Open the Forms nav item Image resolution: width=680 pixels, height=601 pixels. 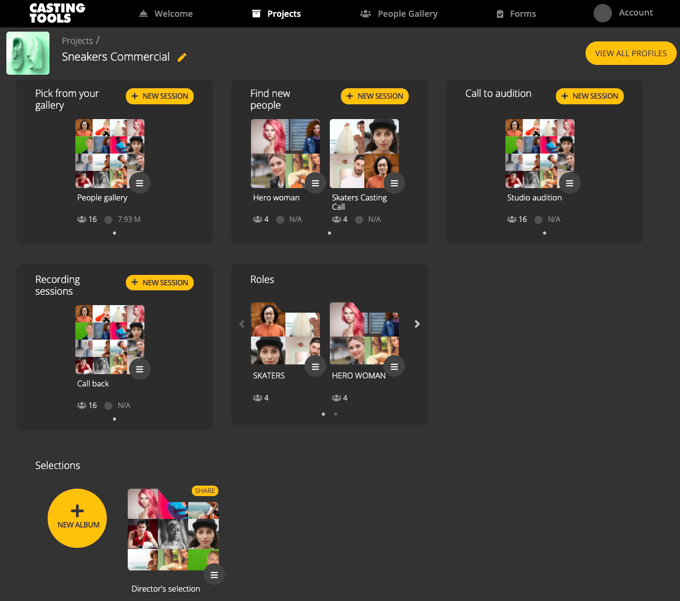click(x=516, y=14)
